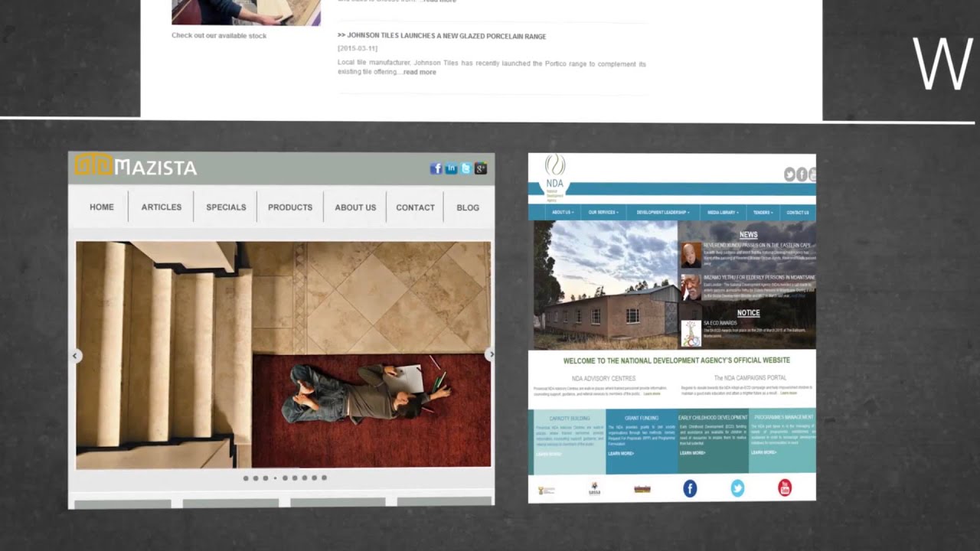The width and height of the screenshot is (980, 551).
Task: Open red YouTube icon in NDA footer
Action: 785,487
